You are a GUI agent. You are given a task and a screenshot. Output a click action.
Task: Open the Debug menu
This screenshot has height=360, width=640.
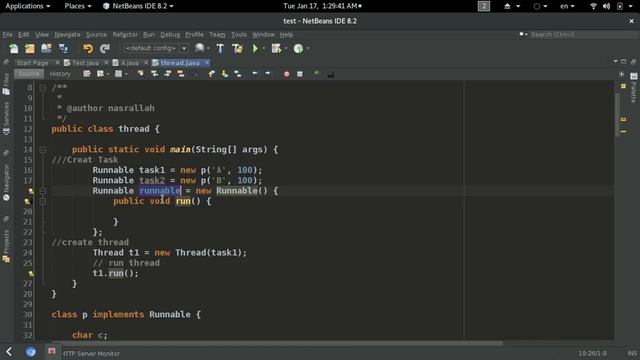[x=170, y=35]
